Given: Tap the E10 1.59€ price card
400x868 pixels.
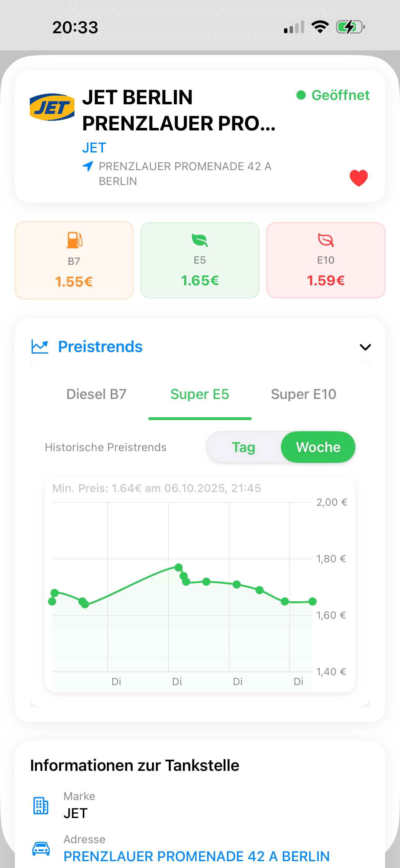Looking at the screenshot, I should [x=326, y=260].
